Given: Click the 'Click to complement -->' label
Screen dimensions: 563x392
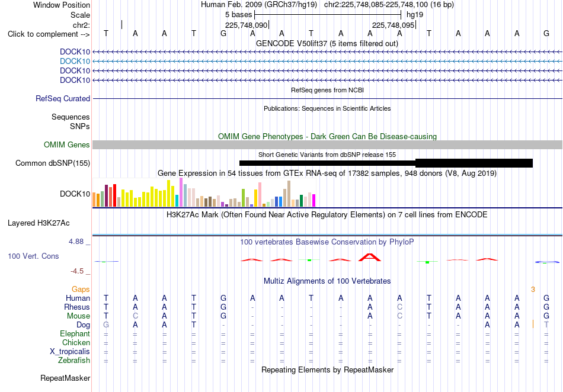Looking at the screenshot, I should (x=49, y=34).
